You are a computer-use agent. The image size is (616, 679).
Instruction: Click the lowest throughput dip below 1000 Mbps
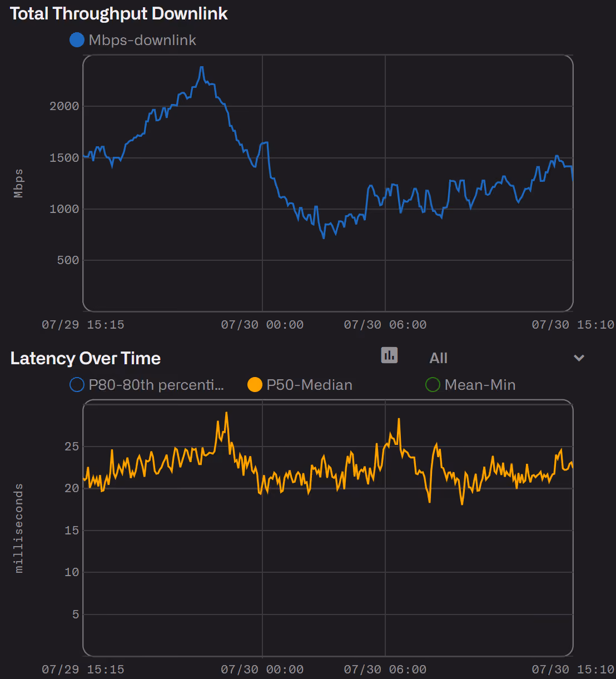(x=324, y=238)
